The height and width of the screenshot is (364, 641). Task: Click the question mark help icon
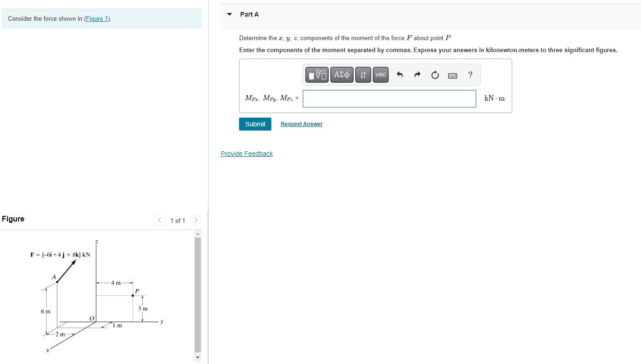470,74
